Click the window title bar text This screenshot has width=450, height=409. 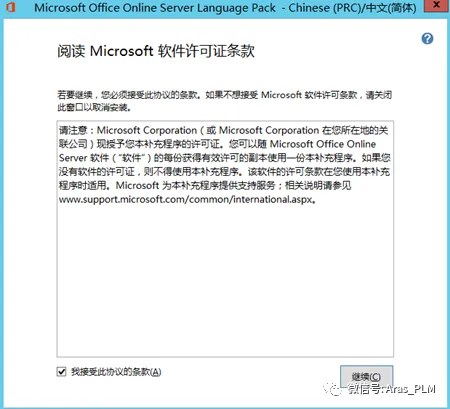[x=225, y=8]
